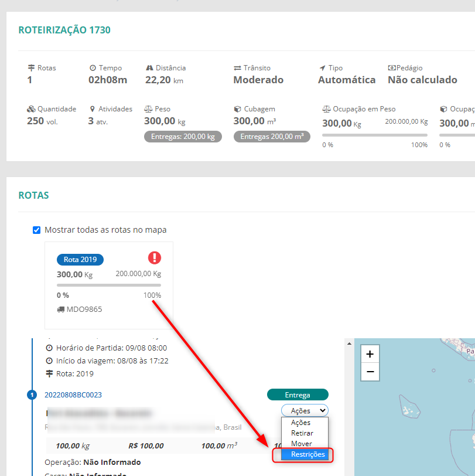Click the Entregas 200,00 m³ pill
The image size is (475, 476).
point(272,137)
